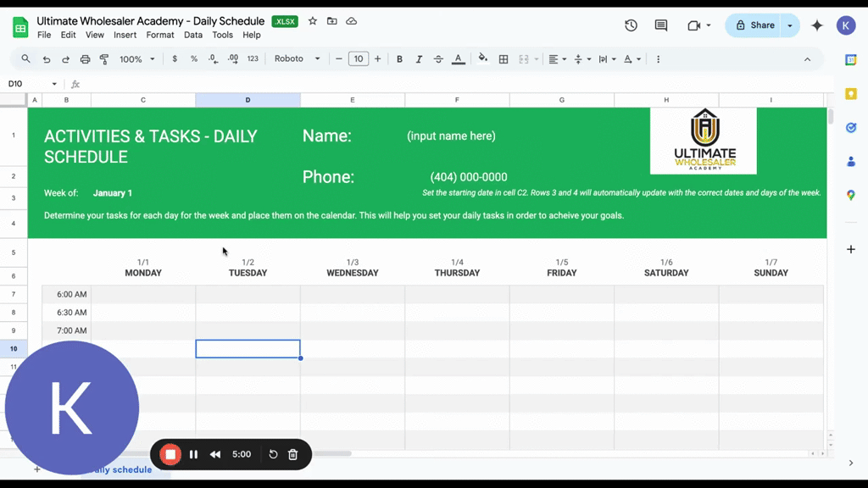Open Google Keep side panel
868x488 pixels.
pos(851,94)
